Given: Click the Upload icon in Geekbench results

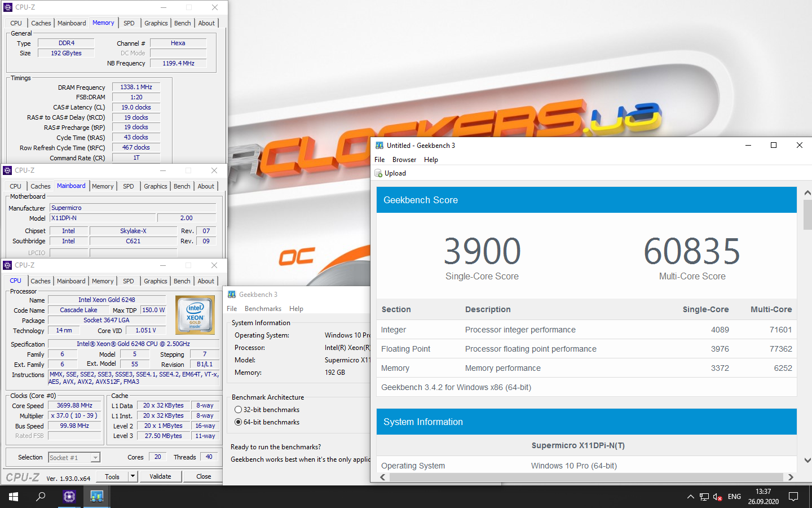Looking at the screenshot, I should [378, 173].
